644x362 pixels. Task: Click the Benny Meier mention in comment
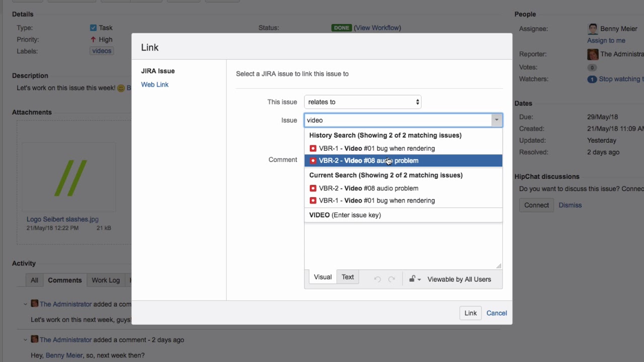(x=64, y=355)
